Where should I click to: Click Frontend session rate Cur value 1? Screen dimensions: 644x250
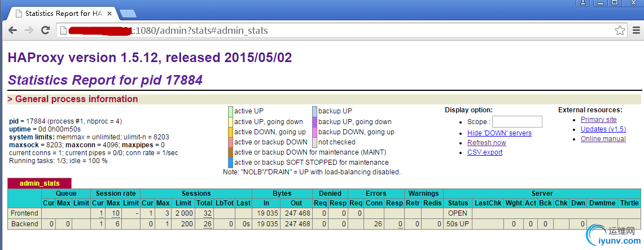point(101,213)
